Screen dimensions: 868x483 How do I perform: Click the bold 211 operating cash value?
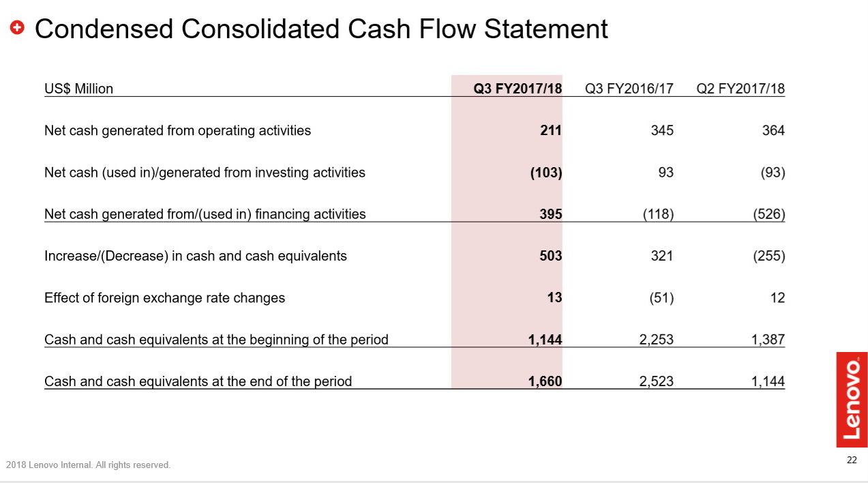pos(551,130)
